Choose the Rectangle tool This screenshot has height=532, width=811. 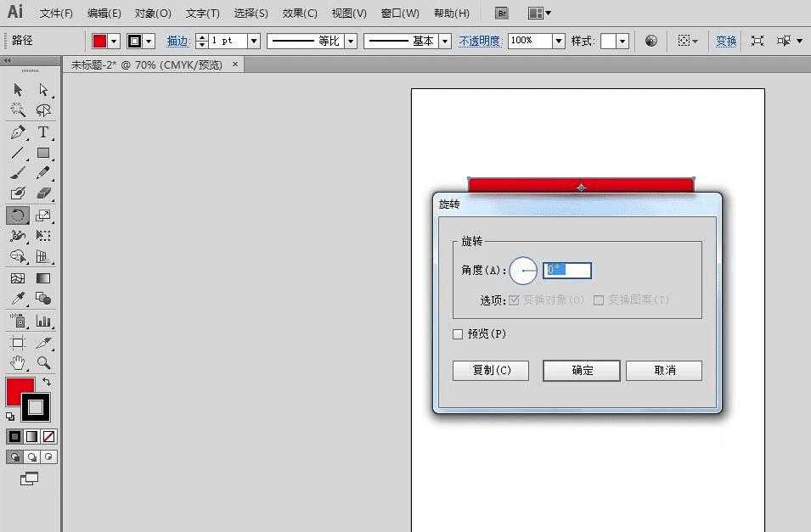43,153
